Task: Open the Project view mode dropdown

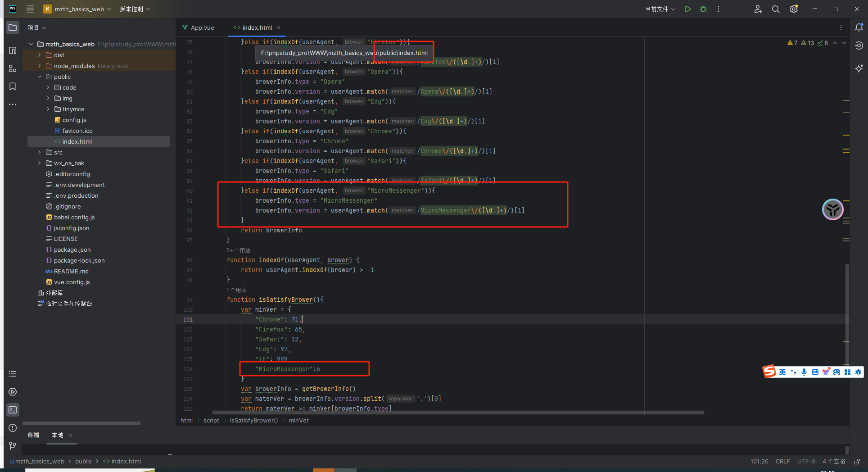Action: click(36, 27)
